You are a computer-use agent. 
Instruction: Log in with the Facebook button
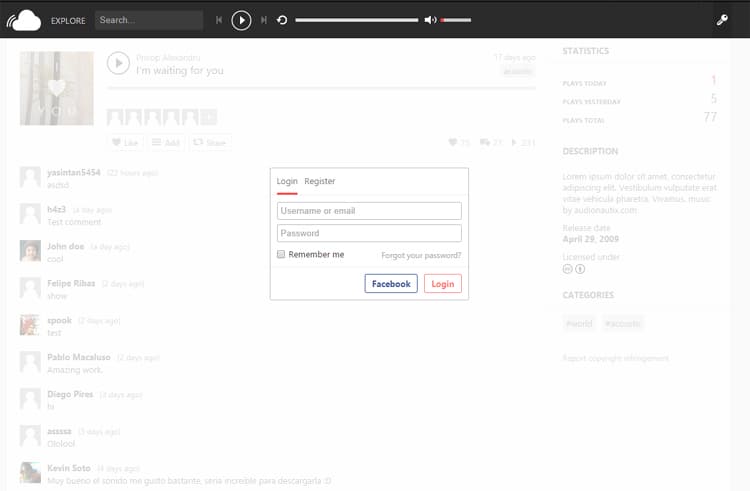[x=391, y=284]
